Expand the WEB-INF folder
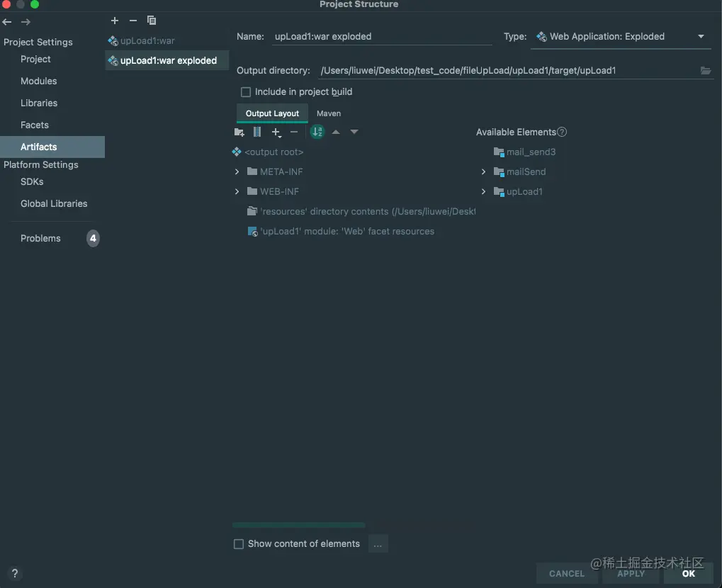The width and height of the screenshot is (722, 588). [x=237, y=191]
